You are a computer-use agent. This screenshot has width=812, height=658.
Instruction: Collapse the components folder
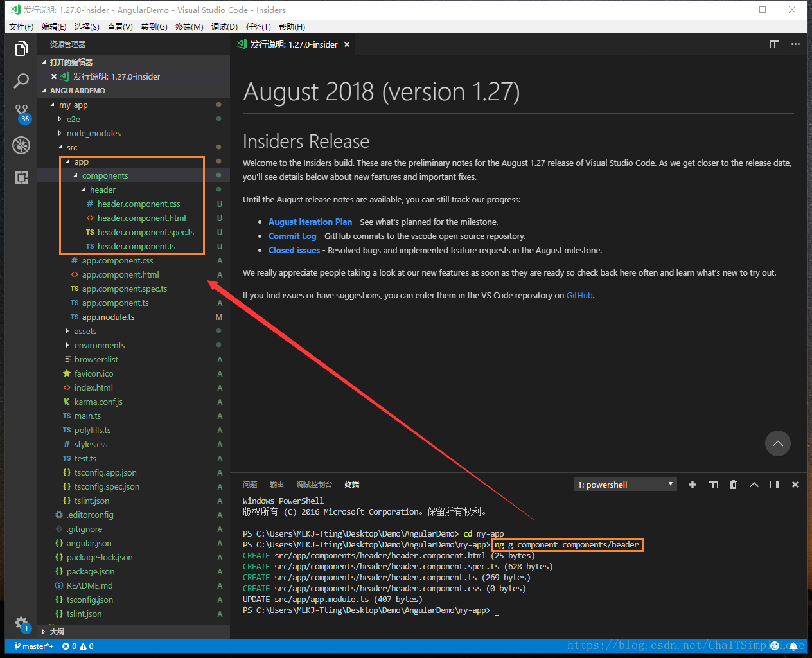pos(134,175)
